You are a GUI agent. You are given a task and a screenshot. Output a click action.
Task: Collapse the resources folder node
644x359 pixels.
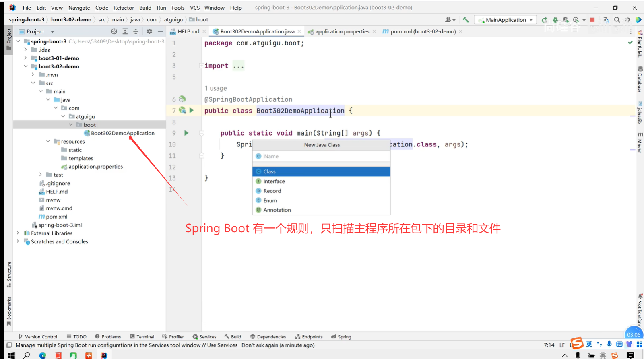(x=48, y=141)
